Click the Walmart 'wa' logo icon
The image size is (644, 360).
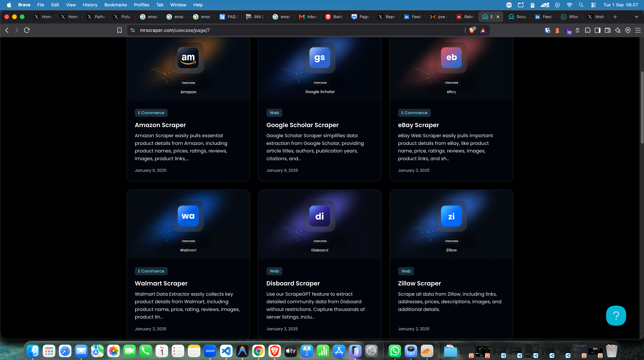click(188, 216)
